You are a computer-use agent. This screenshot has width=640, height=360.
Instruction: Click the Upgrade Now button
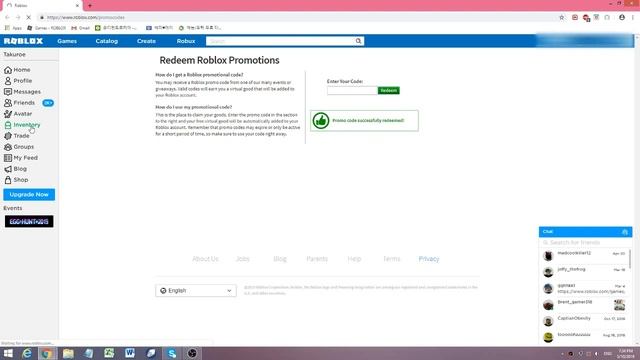tap(29, 195)
